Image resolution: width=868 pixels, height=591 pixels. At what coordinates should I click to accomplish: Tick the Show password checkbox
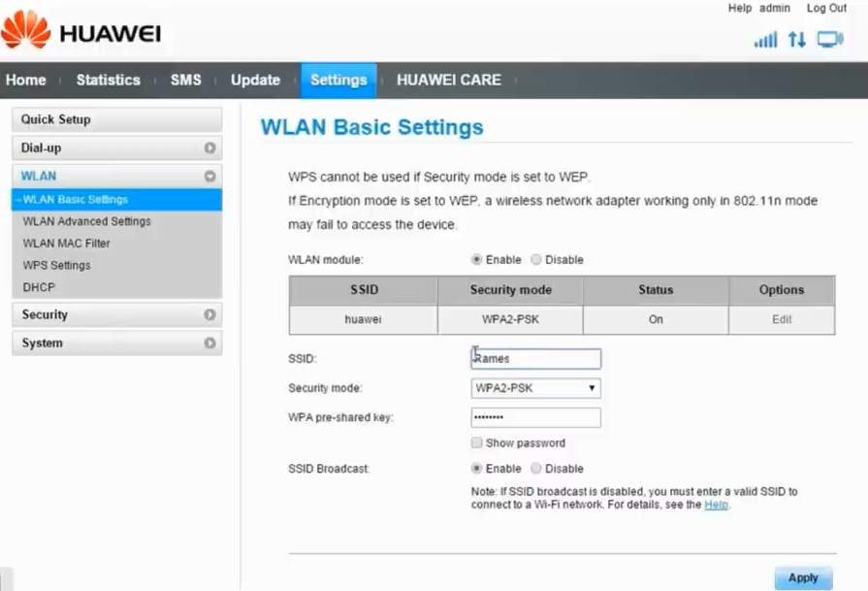(x=476, y=443)
